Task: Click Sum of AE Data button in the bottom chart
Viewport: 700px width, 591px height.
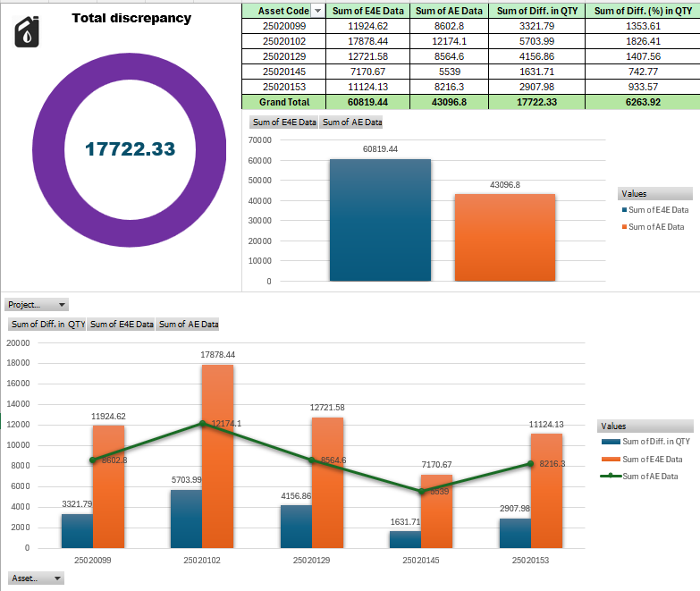Action: 189,325
